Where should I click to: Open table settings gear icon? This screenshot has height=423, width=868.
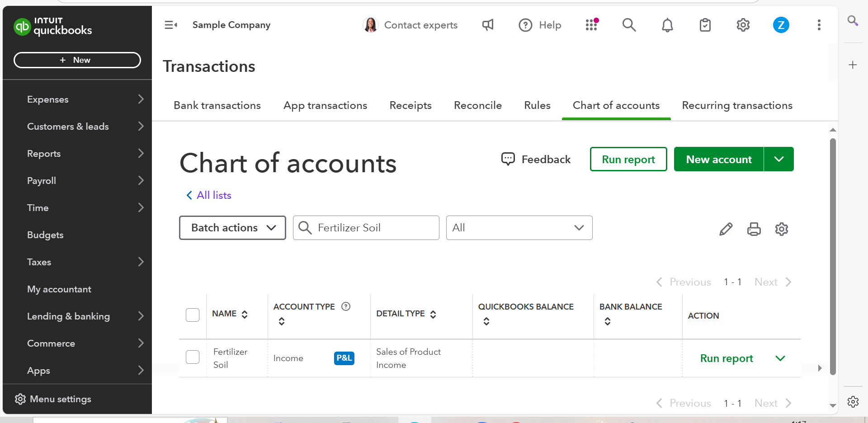781,229
